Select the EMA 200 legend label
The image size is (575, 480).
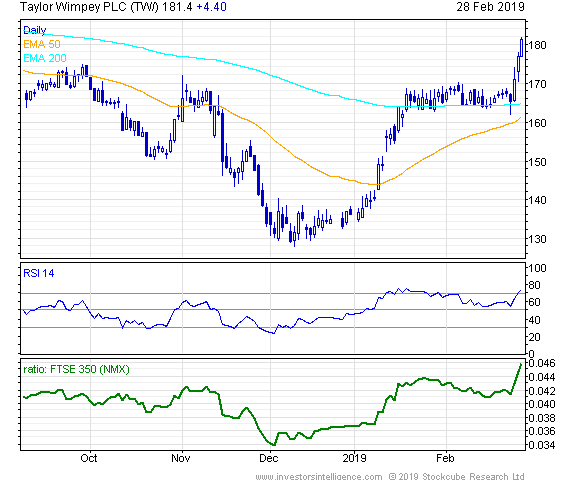pyautogui.click(x=45, y=58)
